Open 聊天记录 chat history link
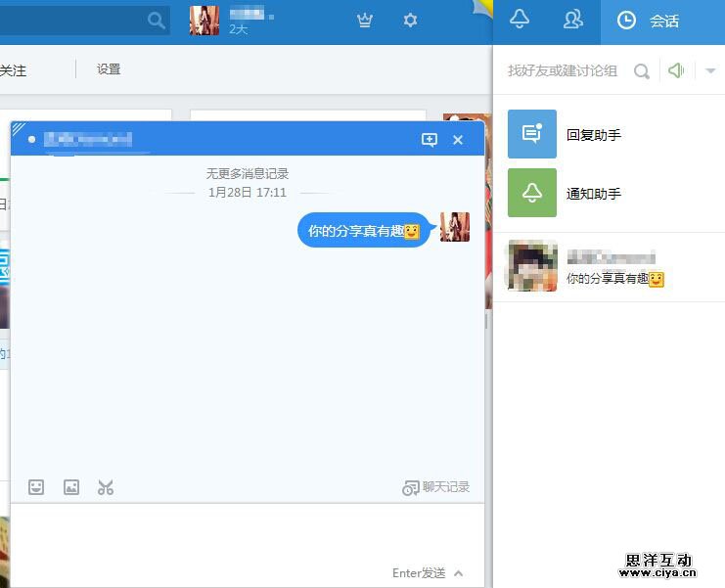The width and height of the screenshot is (725, 588). point(437,487)
